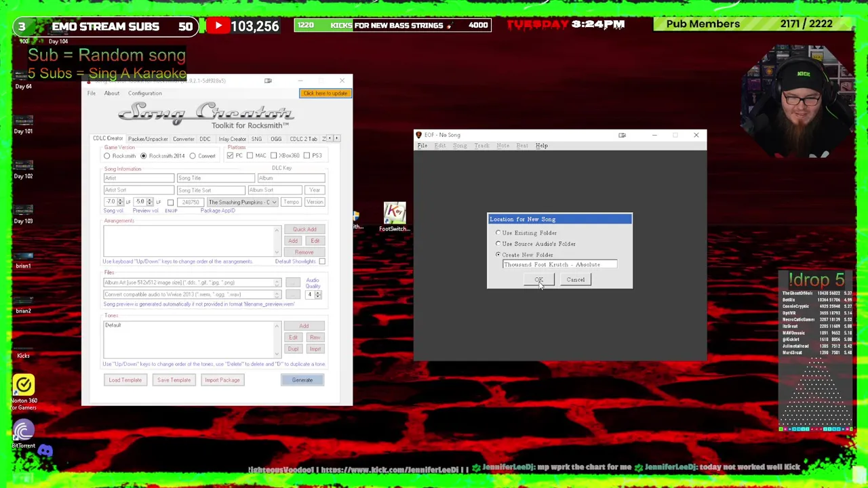Browse for the audio file to convert

point(293,294)
